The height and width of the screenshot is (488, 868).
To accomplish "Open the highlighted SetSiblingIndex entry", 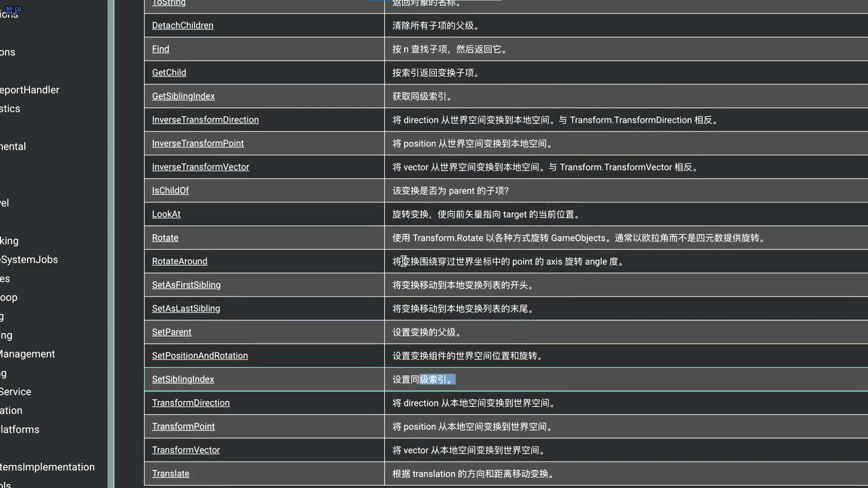I will [183, 379].
